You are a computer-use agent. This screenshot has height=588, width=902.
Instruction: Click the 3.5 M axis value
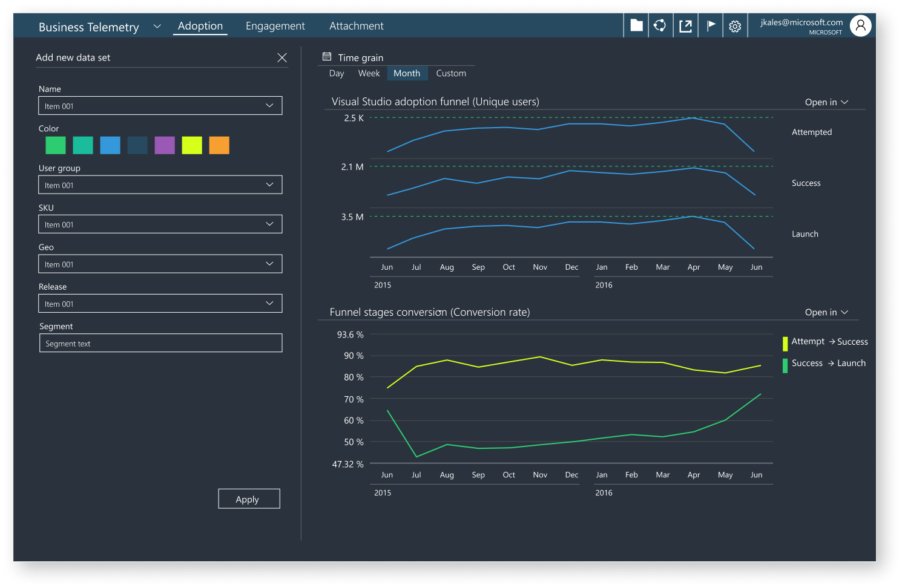click(352, 217)
